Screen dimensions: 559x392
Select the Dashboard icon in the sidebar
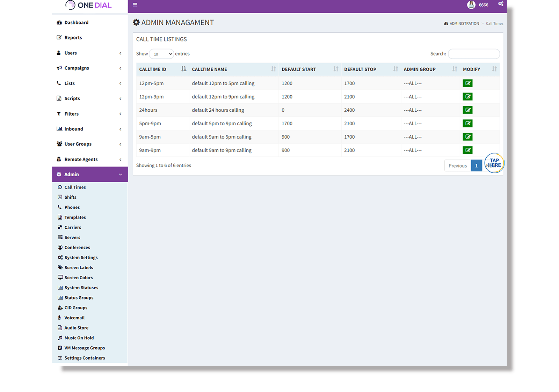[59, 22]
